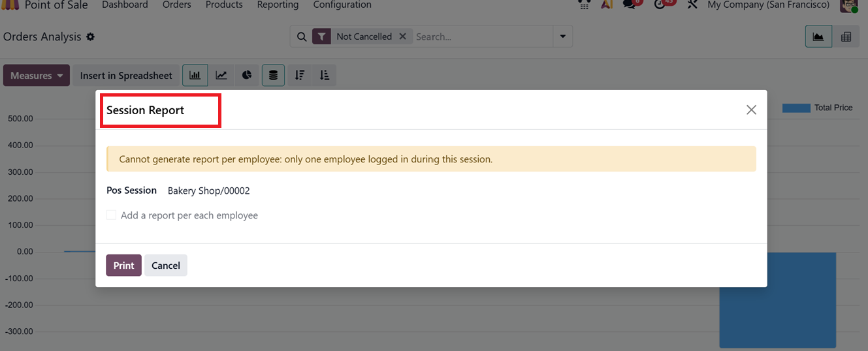Open the Reporting menu
Screen dimensions: 868x351
tap(278, 5)
